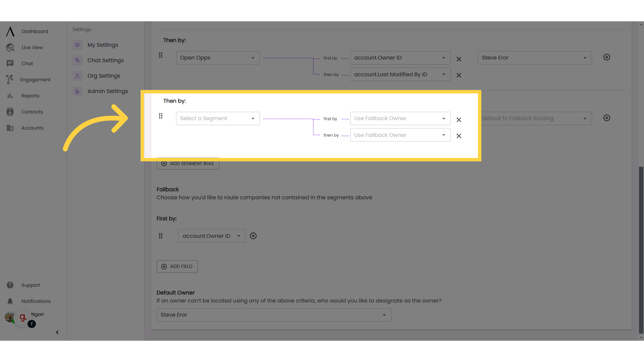Viewport: 644px width, 362px height.
Task: Click the Notifications bell icon
Action: coord(10,301)
